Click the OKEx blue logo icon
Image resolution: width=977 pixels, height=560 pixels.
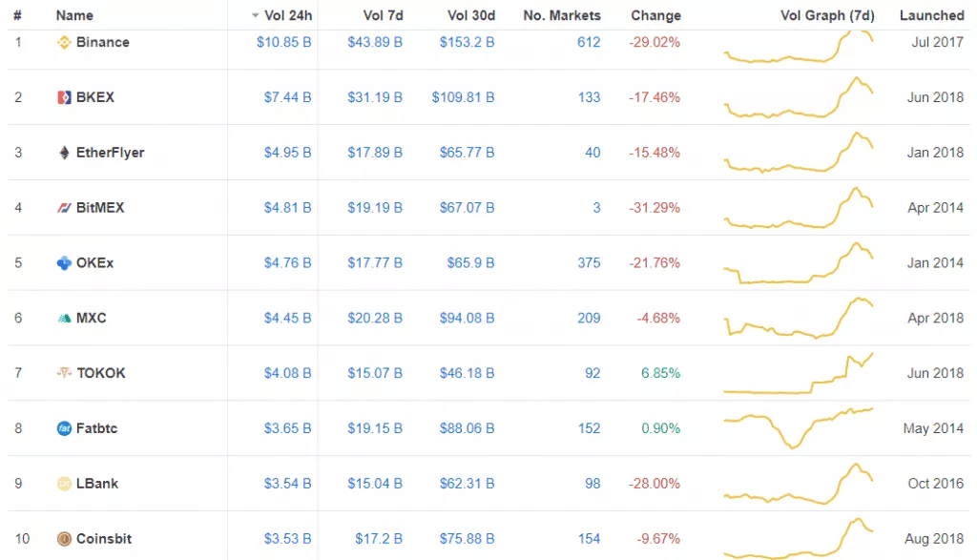coord(65,263)
